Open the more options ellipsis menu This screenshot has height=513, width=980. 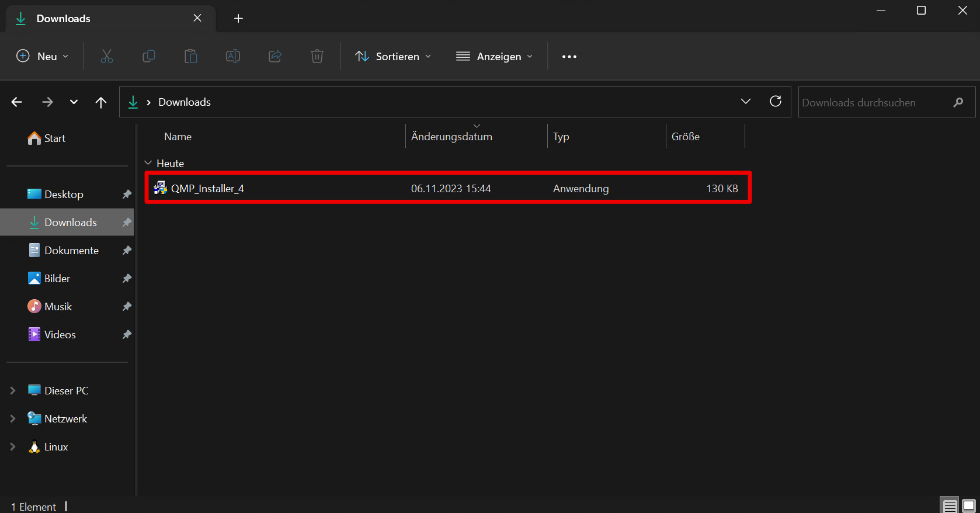(569, 56)
